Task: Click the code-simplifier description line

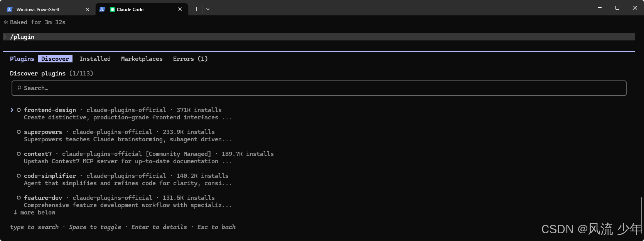Action: 128,183
